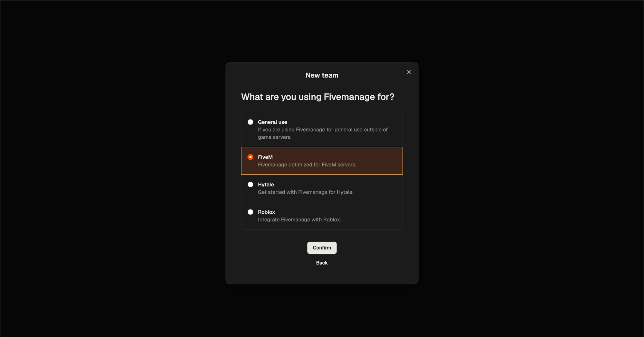Select the FiveM radio button
Viewport: 644px width, 337px height.
click(x=251, y=157)
